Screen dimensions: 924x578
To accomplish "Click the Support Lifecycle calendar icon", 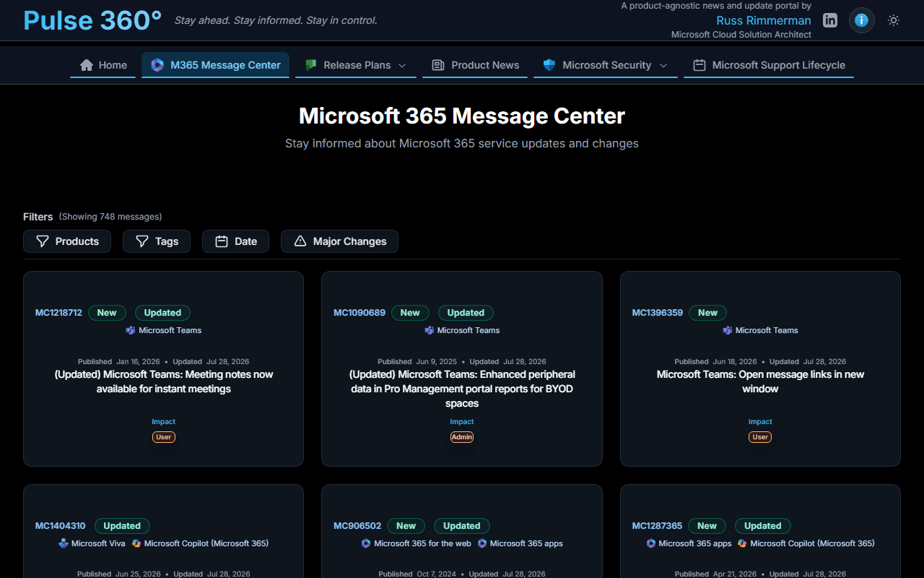I will tap(699, 65).
